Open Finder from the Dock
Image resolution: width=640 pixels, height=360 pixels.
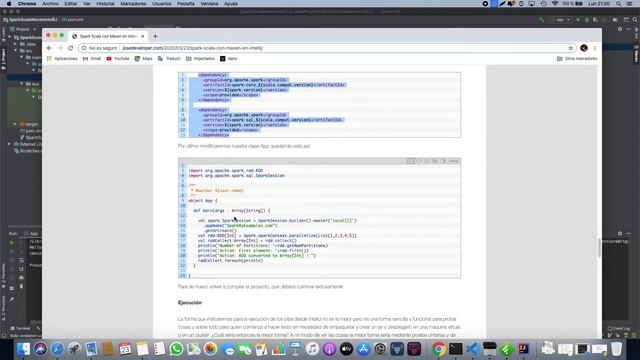tap(23, 349)
